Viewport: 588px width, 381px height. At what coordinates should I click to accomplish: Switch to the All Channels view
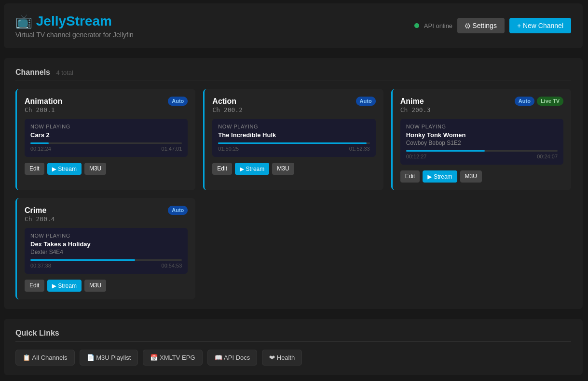tap(45, 357)
